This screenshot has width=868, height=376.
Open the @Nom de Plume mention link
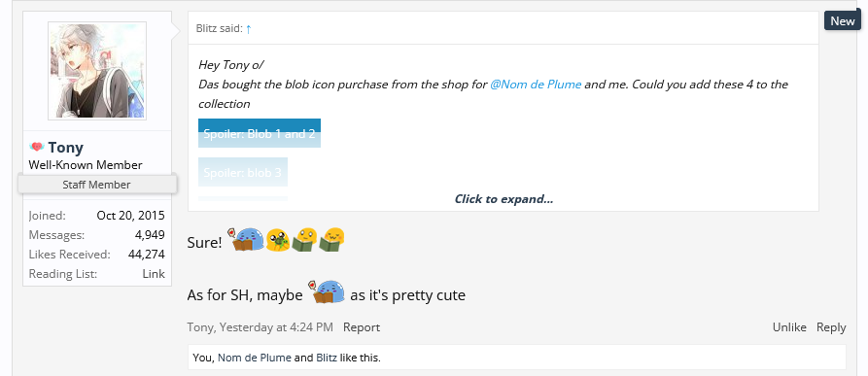[536, 85]
